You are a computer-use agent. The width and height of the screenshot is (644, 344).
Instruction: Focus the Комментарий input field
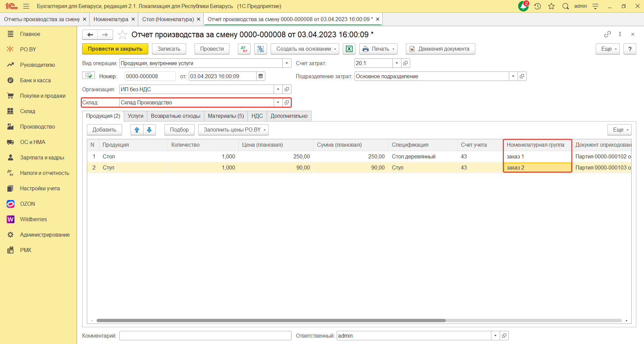point(205,336)
